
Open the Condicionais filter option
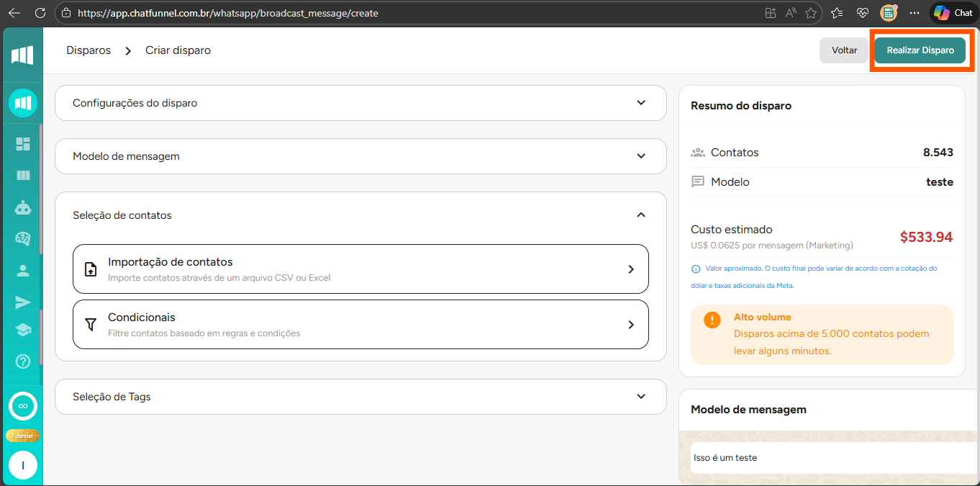point(360,324)
